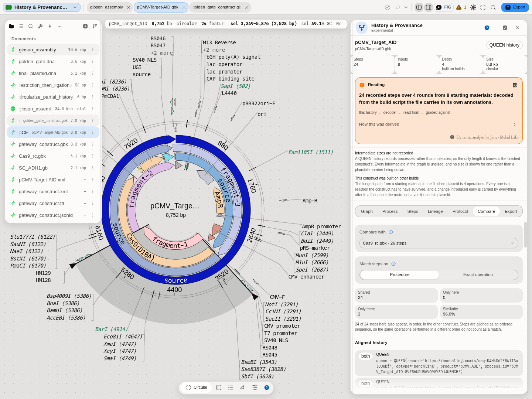Click the blue help icon in History panel header
Image resolution: width=532 pixels, height=399 pixels.
tap(487, 28)
